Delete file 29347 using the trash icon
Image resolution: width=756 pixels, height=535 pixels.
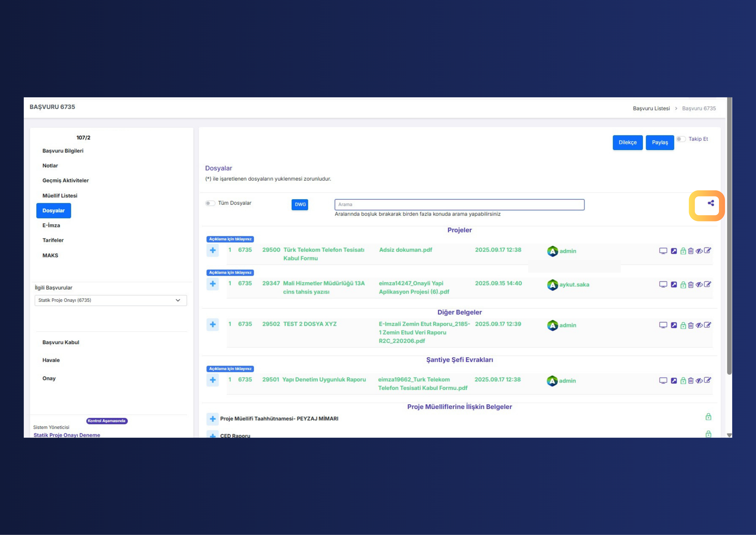click(691, 284)
